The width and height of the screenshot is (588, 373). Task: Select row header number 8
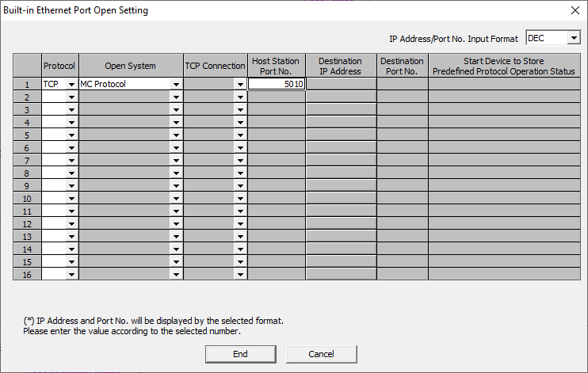[27, 173]
